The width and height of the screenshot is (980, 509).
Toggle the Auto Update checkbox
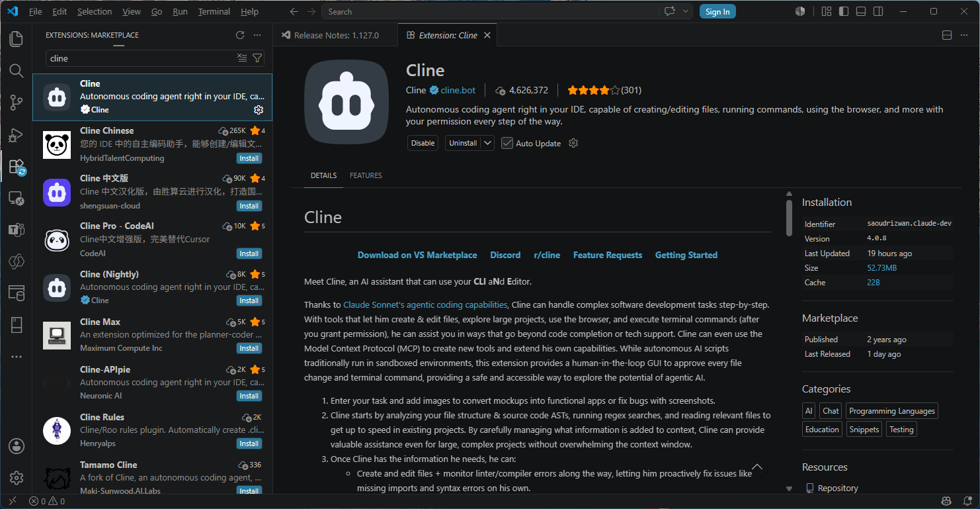coord(507,143)
